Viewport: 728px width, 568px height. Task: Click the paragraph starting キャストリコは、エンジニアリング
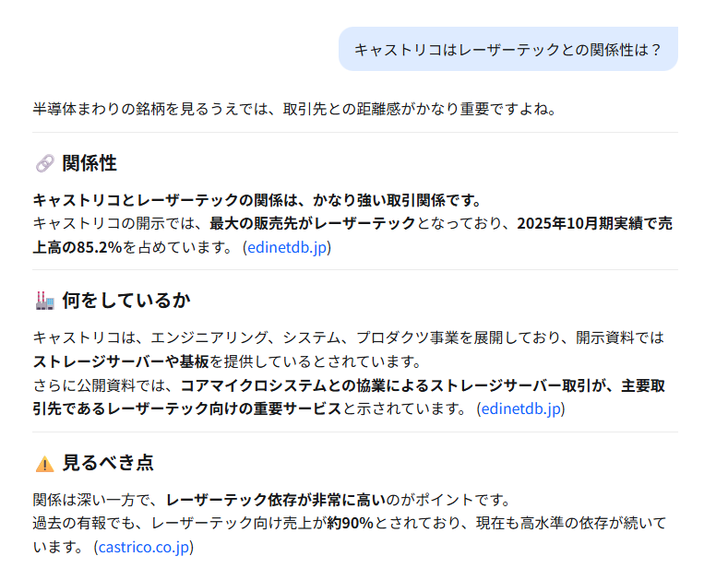[x=349, y=349]
